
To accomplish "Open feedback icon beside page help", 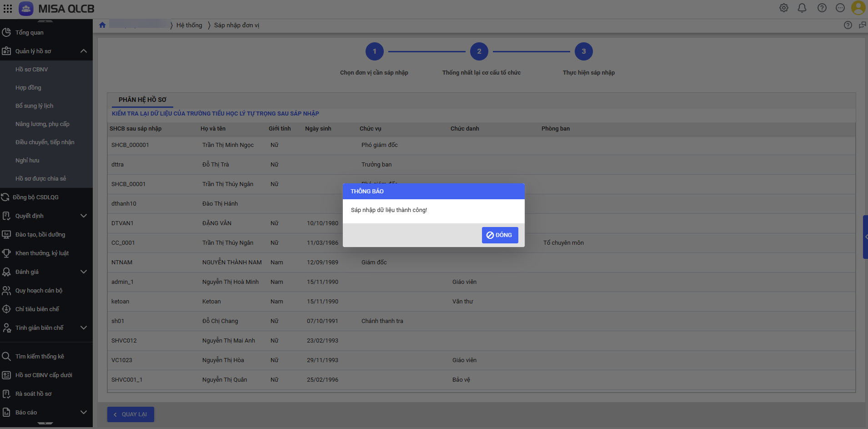I will pos(862,25).
